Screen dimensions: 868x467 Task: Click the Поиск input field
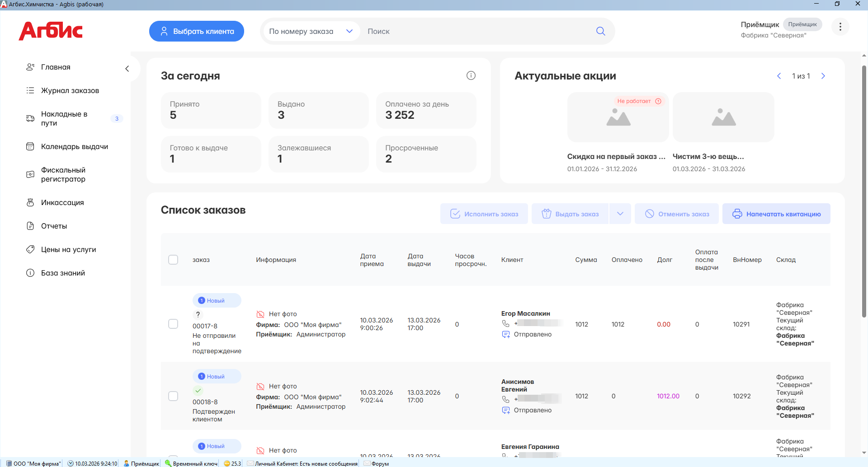tap(477, 31)
